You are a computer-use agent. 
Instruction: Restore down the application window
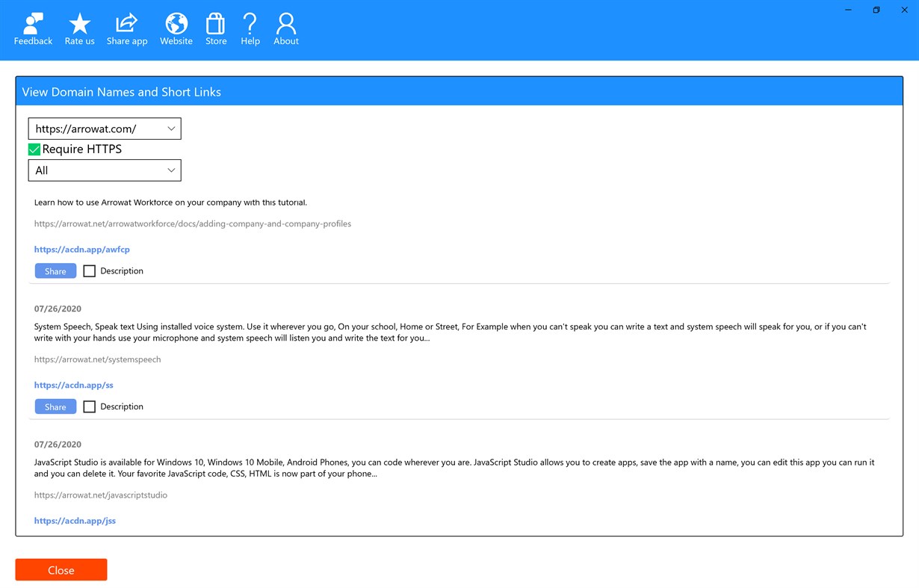[x=876, y=10]
